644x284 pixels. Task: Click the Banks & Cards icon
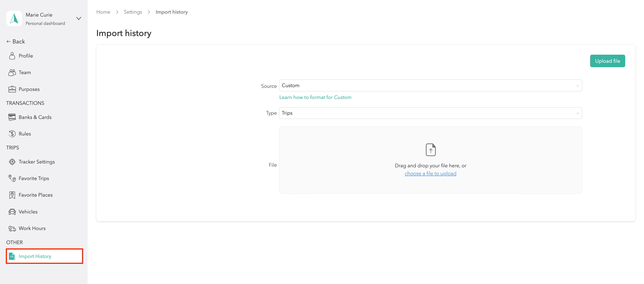[x=12, y=117]
